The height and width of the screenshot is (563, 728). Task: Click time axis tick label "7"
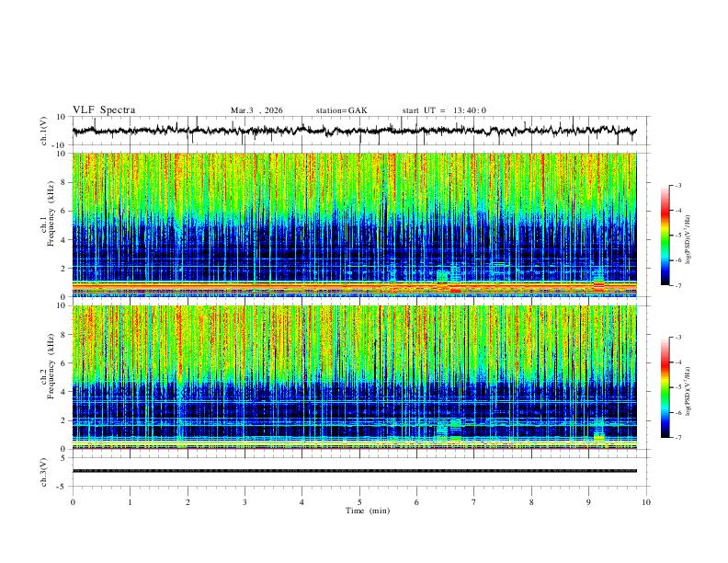pos(474,502)
